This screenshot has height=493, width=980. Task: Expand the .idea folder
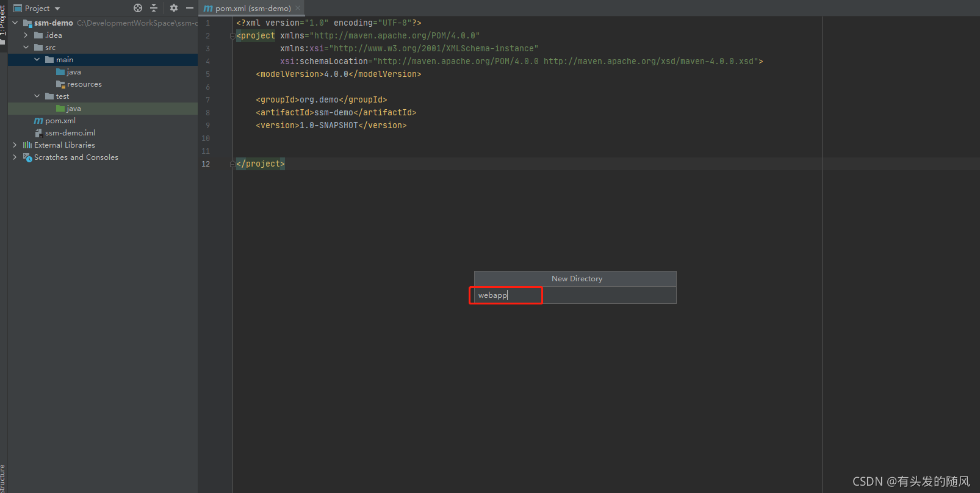(26, 35)
